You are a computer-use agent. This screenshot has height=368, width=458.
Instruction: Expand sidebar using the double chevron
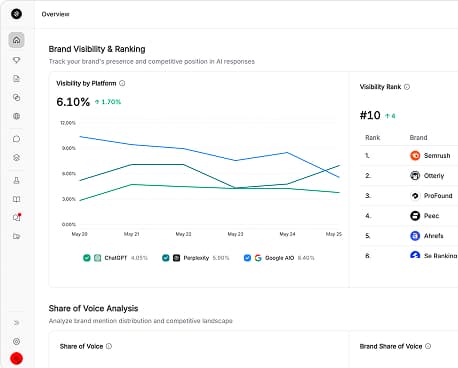click(x=16, y=323)
